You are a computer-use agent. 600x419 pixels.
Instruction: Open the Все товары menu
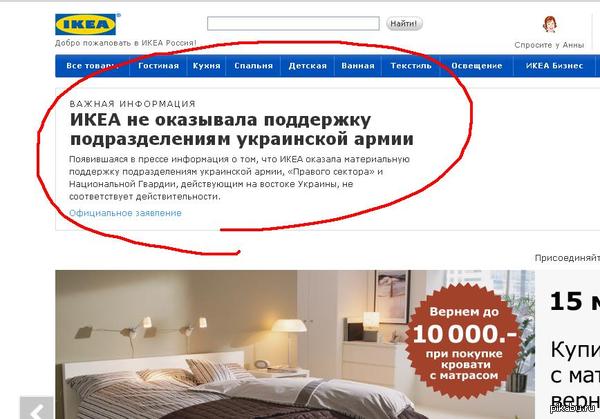click(92, 66)
